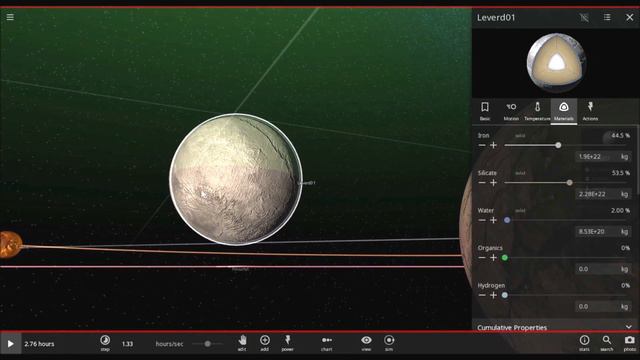Screen dimensions: 640x360
Task: Increase Water with plus button
Action: pos(493,220)
